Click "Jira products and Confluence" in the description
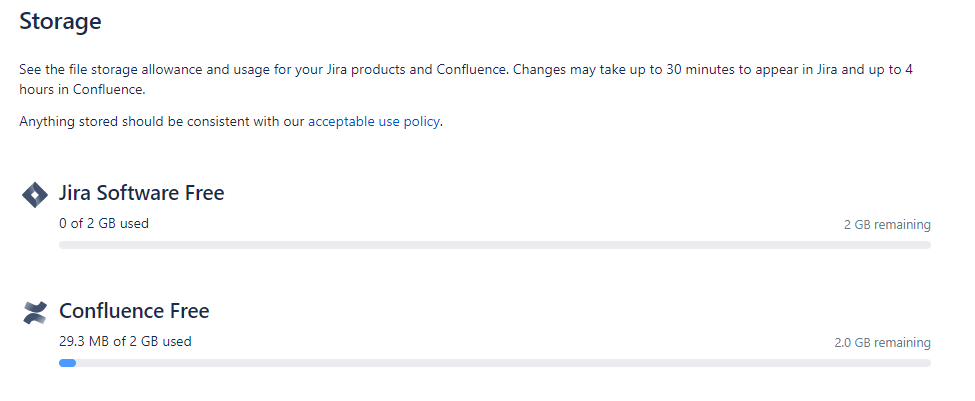 (x=416, y=69)
